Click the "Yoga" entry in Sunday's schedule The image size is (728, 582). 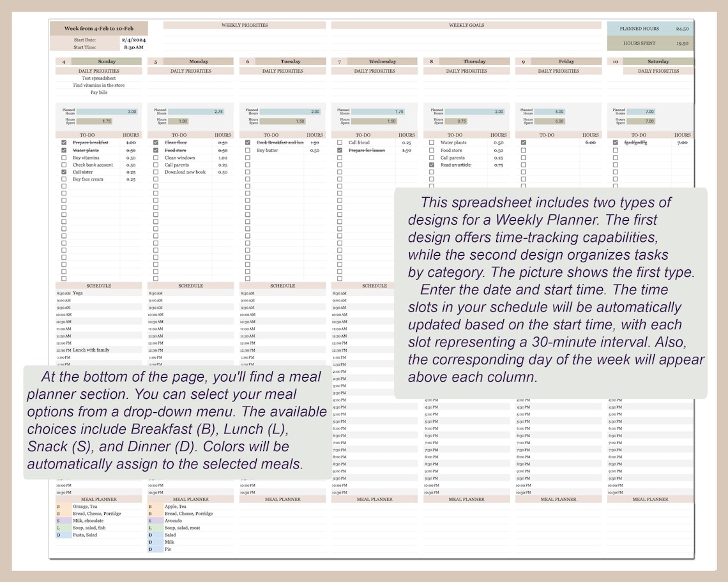click(77, 294)
